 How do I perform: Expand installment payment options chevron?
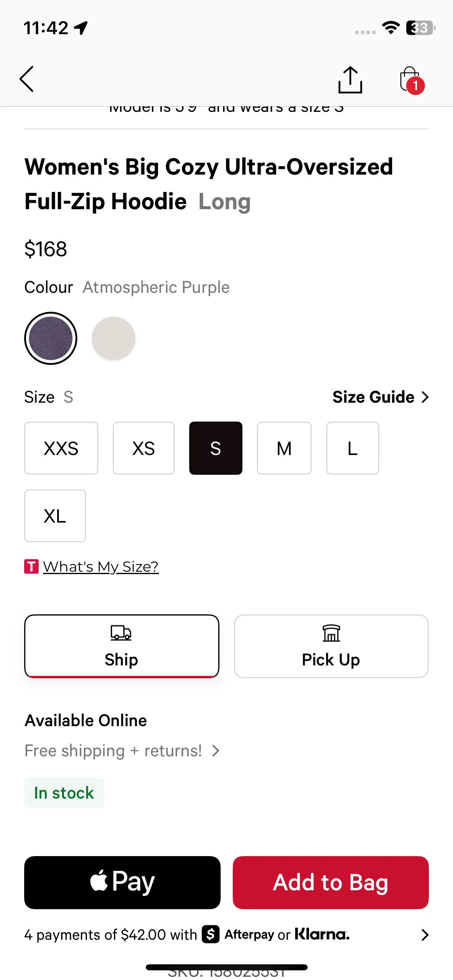(x=424, y=935)
